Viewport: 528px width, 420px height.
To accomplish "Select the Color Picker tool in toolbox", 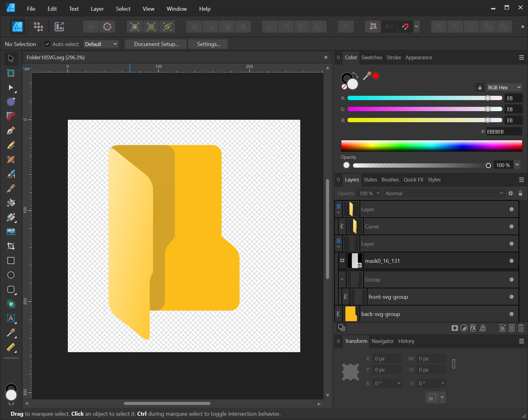I will [x=11, y=333].
